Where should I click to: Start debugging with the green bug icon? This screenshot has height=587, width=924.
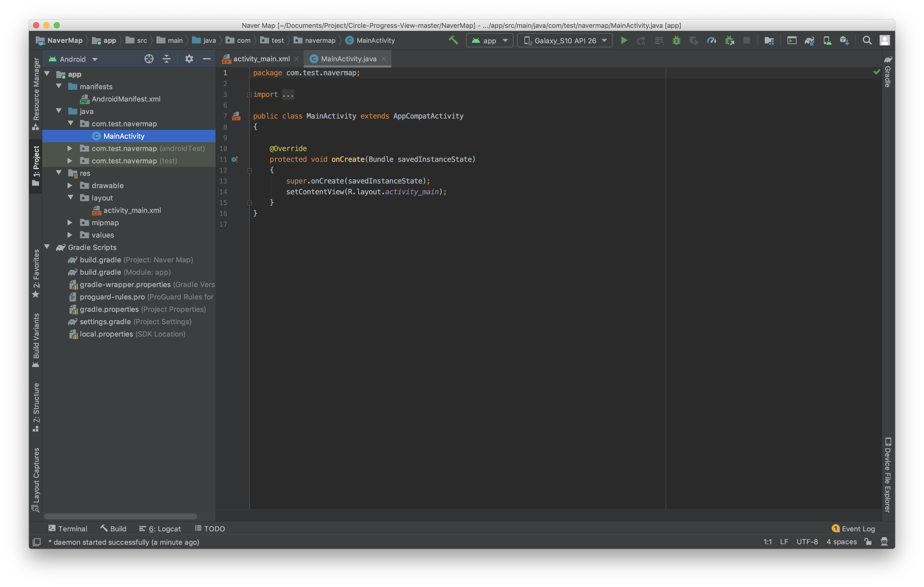tap(676, 40)
